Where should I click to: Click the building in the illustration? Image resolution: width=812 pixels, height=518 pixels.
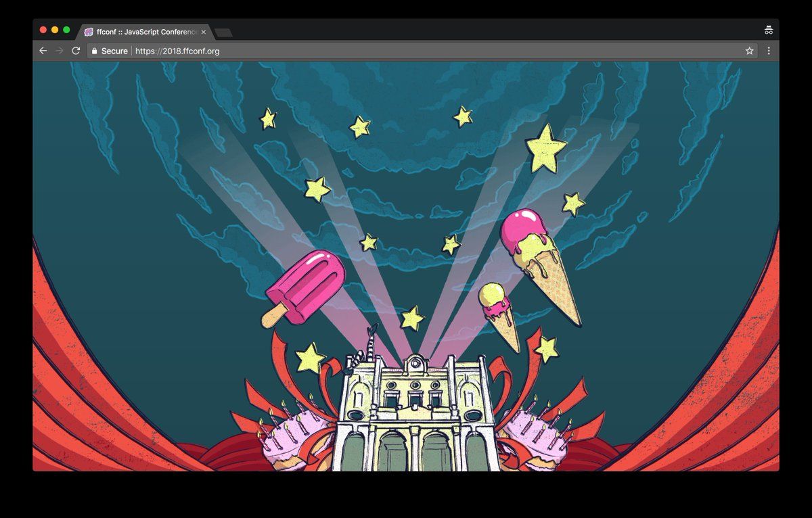coord(415,413)
